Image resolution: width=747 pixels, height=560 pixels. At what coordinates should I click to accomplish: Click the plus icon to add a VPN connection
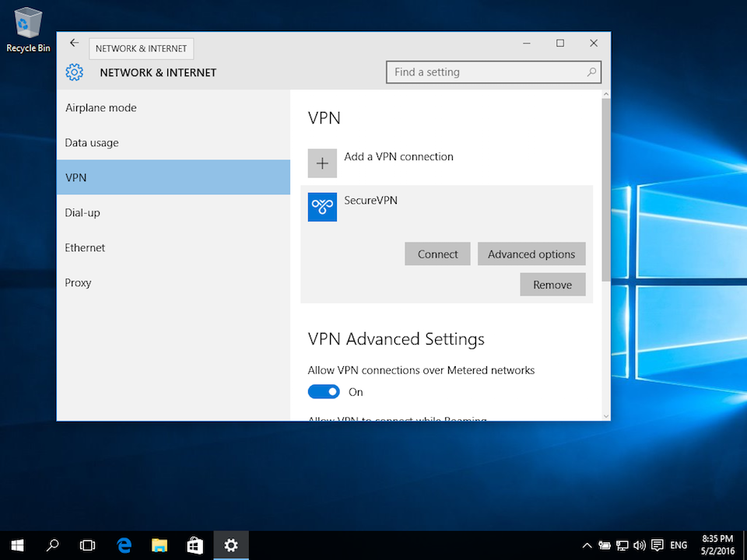pos(322,163)
